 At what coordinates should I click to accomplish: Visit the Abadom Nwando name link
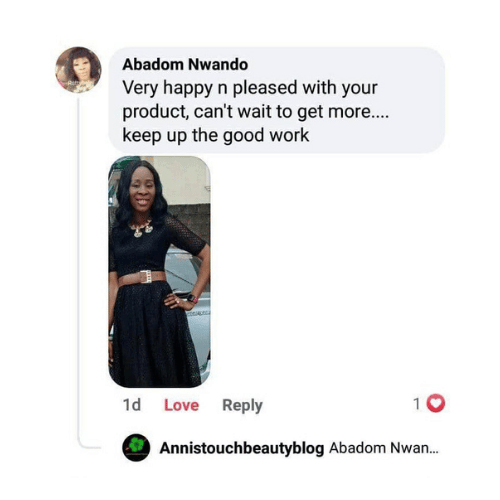[185, 65]
